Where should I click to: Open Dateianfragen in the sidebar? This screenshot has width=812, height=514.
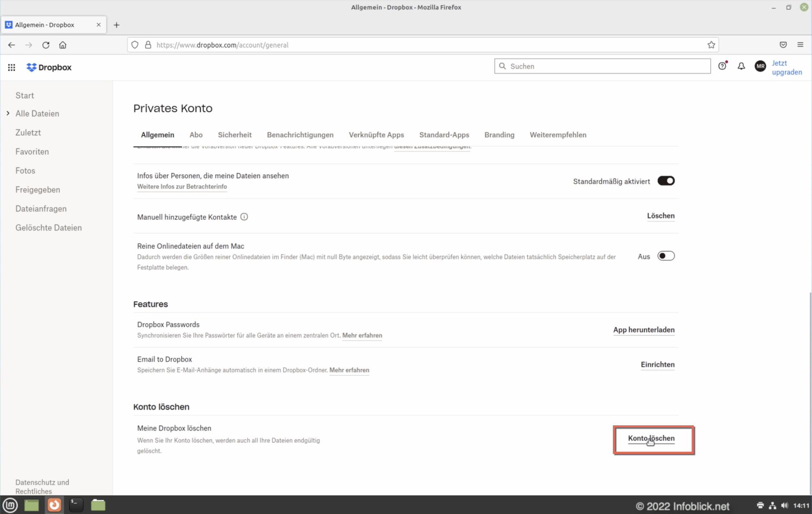tap(41, 209)
